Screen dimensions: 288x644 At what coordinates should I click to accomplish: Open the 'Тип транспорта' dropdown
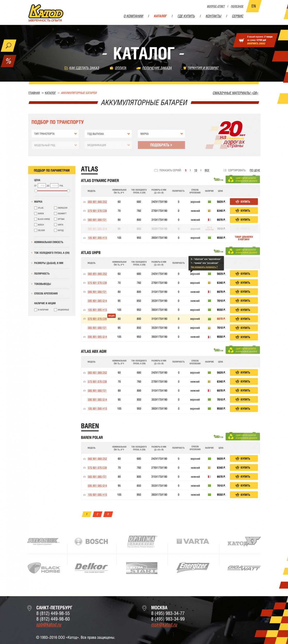point(55,134)
